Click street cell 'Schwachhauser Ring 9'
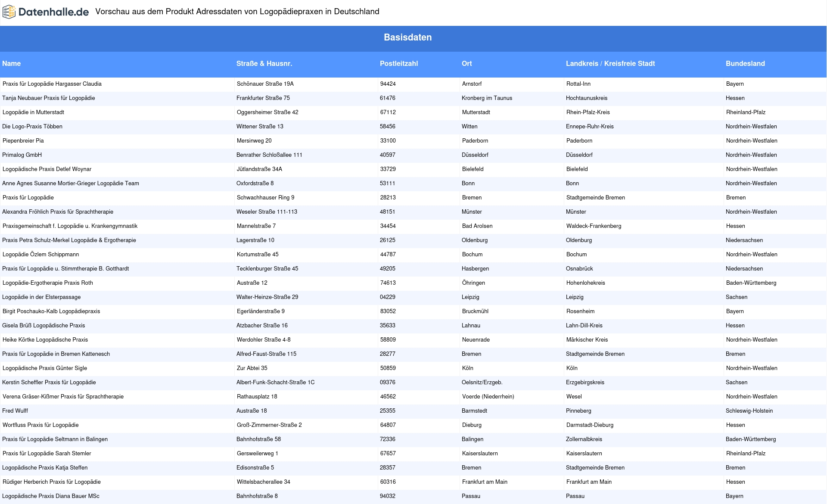 click(266, 197)
